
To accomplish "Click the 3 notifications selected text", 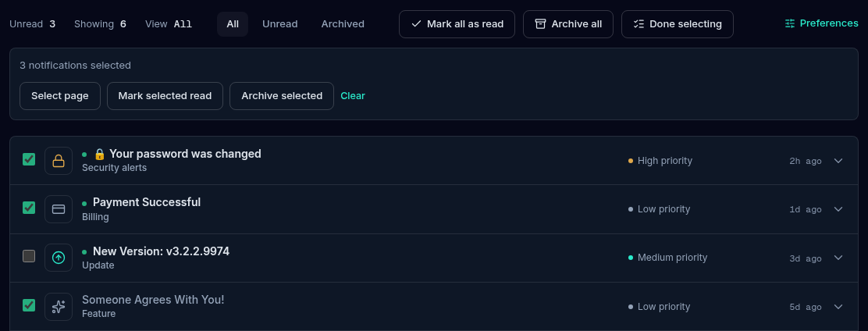I will (x=75, y=66).
